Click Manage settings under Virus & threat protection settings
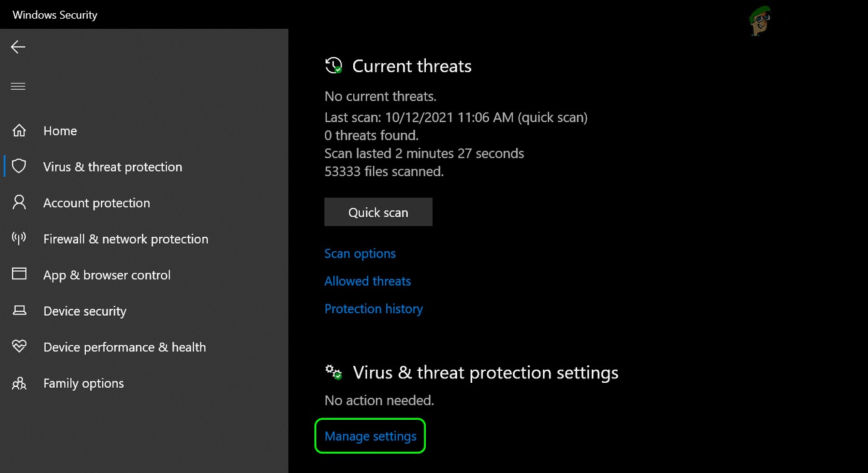Viewport: 868px width, 473px height. [x=369, y=435]
